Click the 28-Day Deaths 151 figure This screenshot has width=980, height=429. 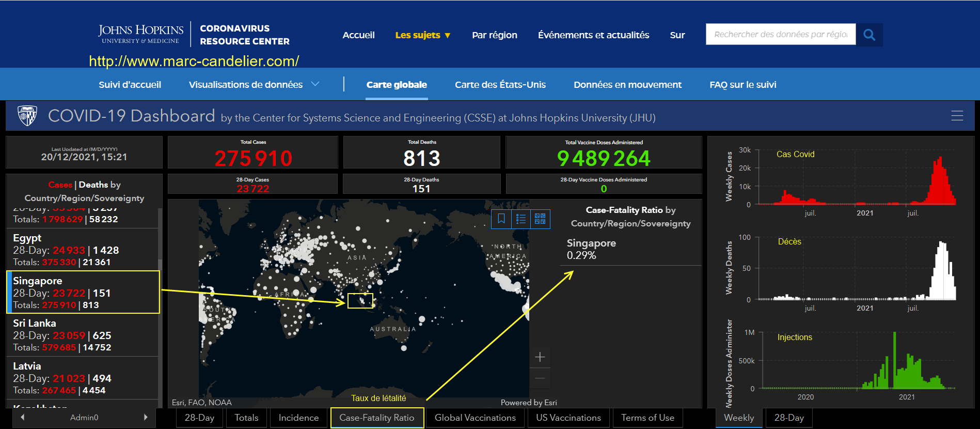[x=422, y=189]
